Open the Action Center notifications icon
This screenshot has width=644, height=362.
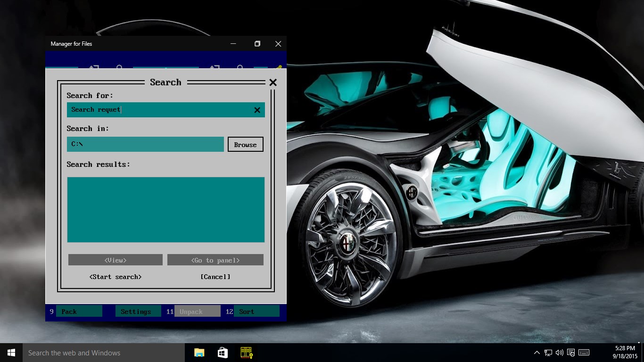click(x=571, y=353)
